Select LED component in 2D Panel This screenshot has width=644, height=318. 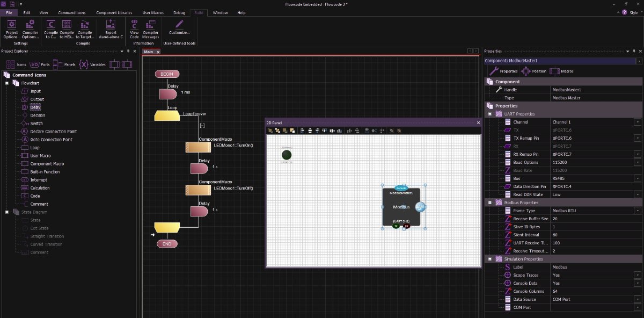click(x=287, y=155)
